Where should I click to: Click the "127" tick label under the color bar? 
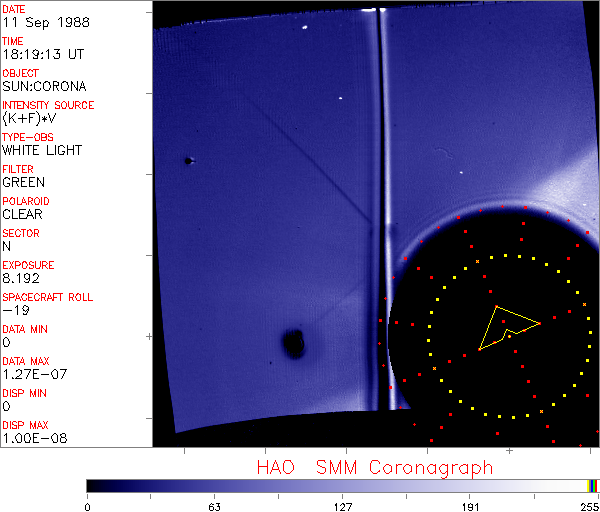(343, 504)
